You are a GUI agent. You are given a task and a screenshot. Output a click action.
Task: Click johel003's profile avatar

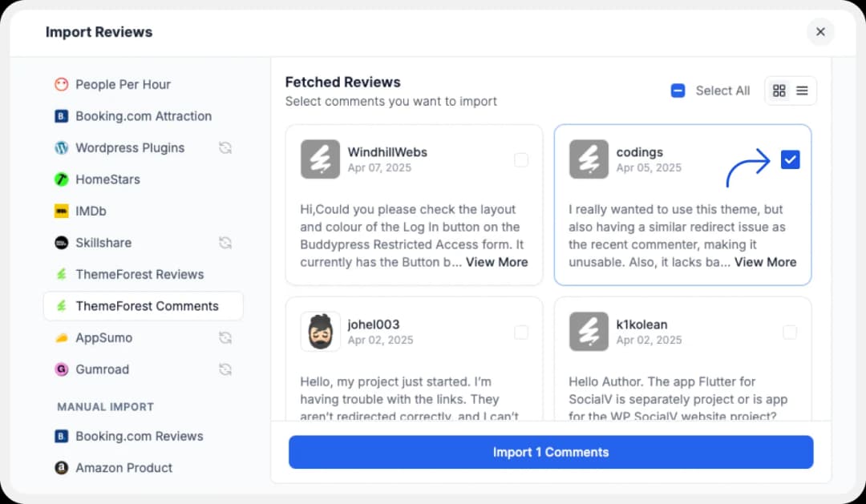pos(320,332)
